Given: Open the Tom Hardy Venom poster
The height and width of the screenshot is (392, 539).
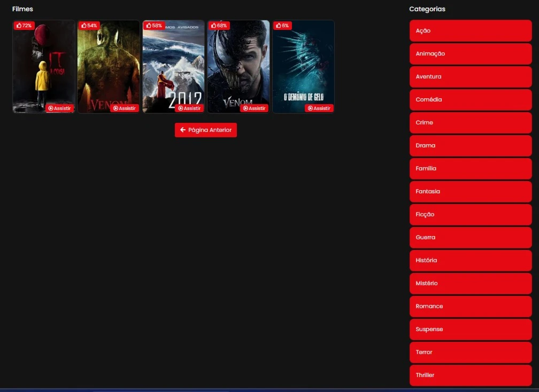Looking at the screenshot, I should tap(238, 67).
